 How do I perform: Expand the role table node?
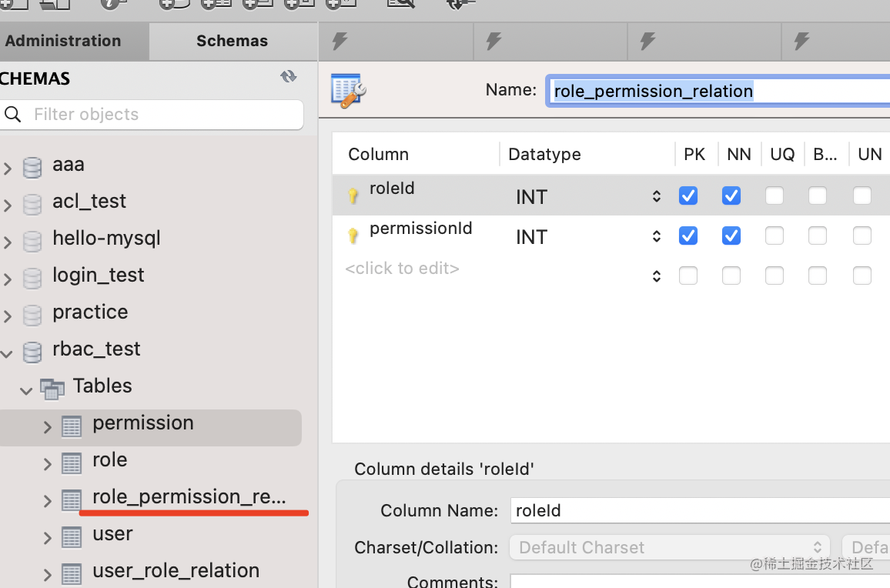pyautogui.click(x=48, y=464)
